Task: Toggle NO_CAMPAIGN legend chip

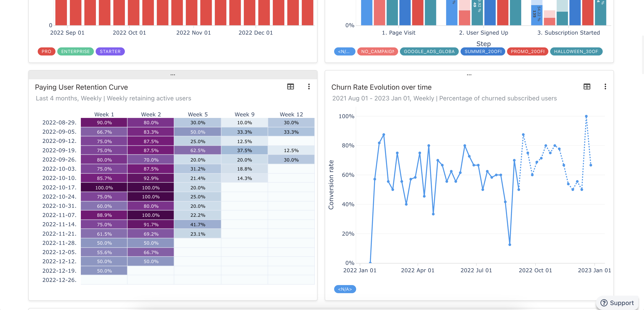Action: (377, 51)
